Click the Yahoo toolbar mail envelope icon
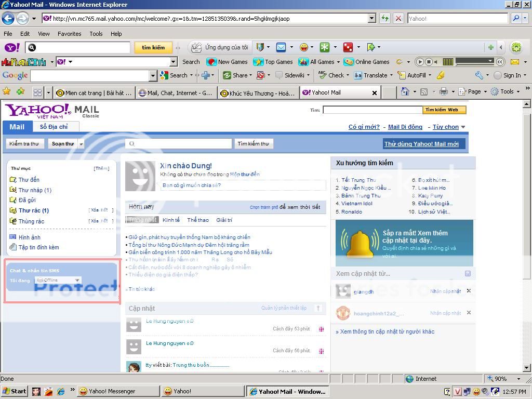 (281, 47)
